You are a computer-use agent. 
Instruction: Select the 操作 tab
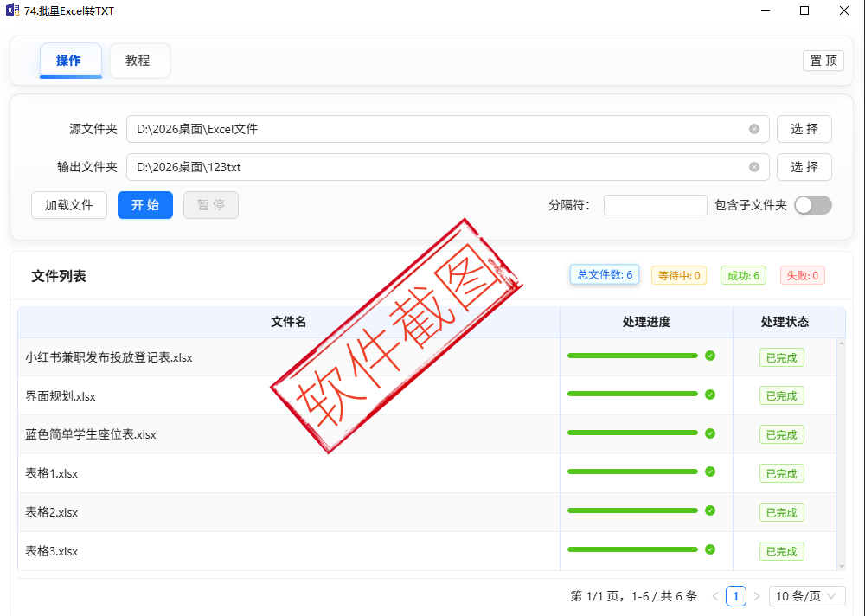coord(69,61)
